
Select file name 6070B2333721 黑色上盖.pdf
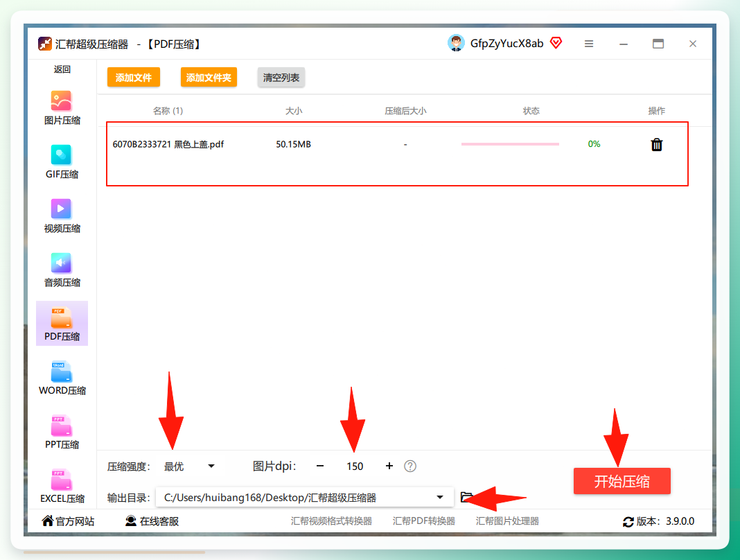168,144
